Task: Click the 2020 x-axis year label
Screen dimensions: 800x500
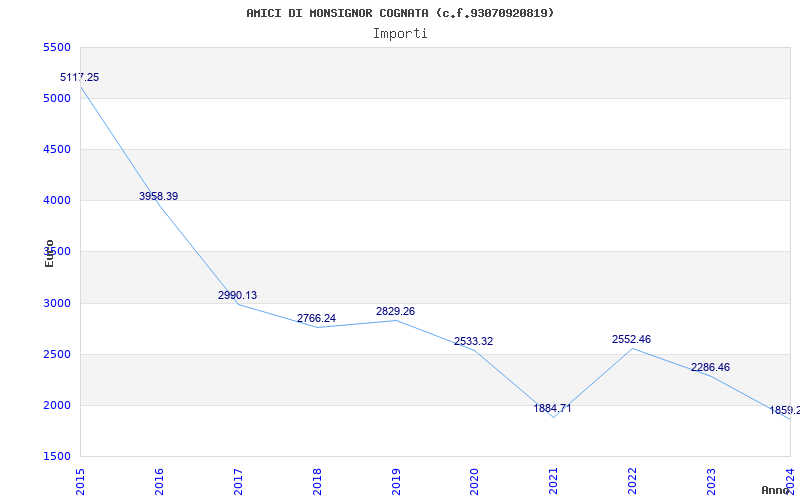Action: coord(474,482)
